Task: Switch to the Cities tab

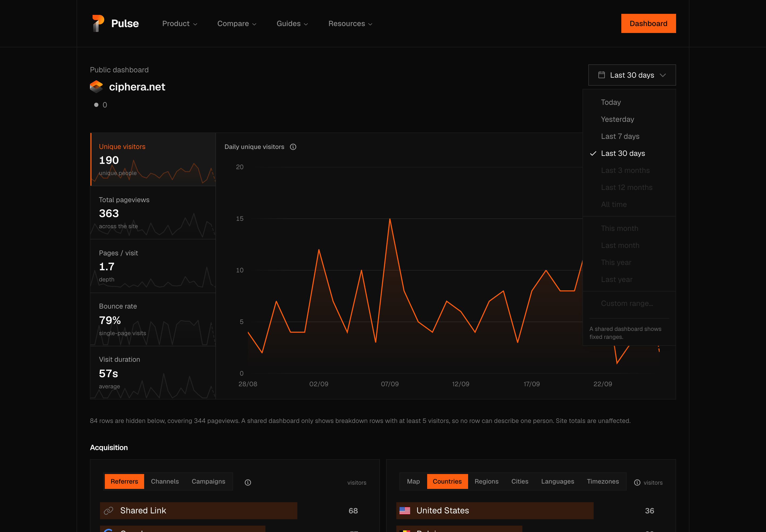Action: 520,481
